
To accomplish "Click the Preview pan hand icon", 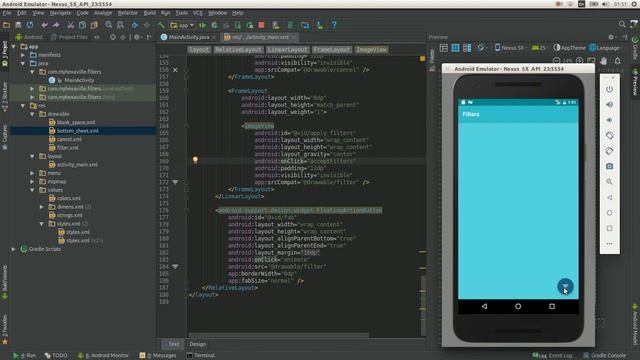I will click(x=604, y=61).
